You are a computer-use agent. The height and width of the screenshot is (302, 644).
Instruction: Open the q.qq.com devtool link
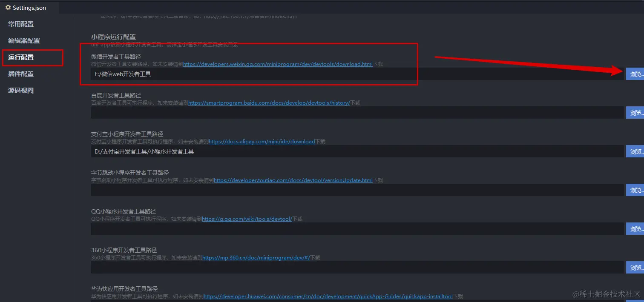[x=247, y=219]
